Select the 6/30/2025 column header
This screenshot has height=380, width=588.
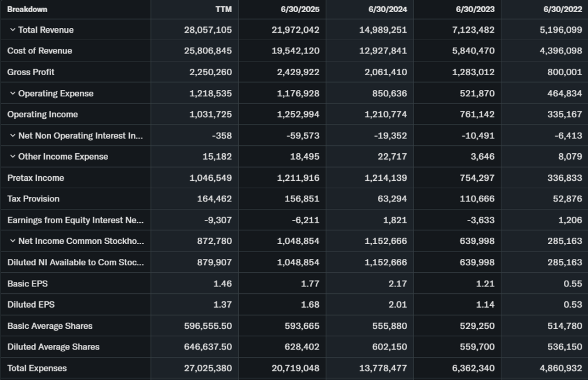tap(301, 9)
